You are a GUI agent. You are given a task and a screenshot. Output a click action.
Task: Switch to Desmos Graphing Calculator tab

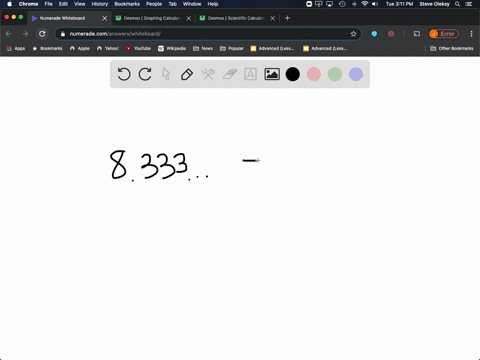coord(152,18)
